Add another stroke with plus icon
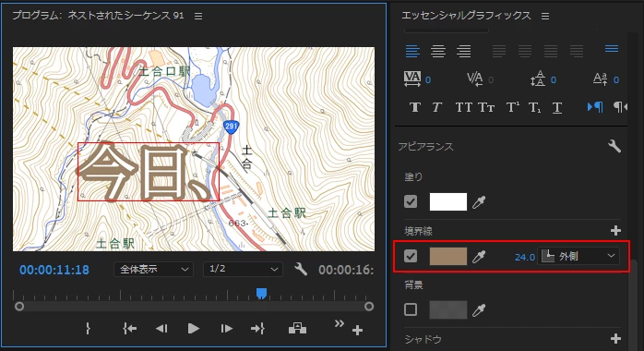 [x=615, y=231]
